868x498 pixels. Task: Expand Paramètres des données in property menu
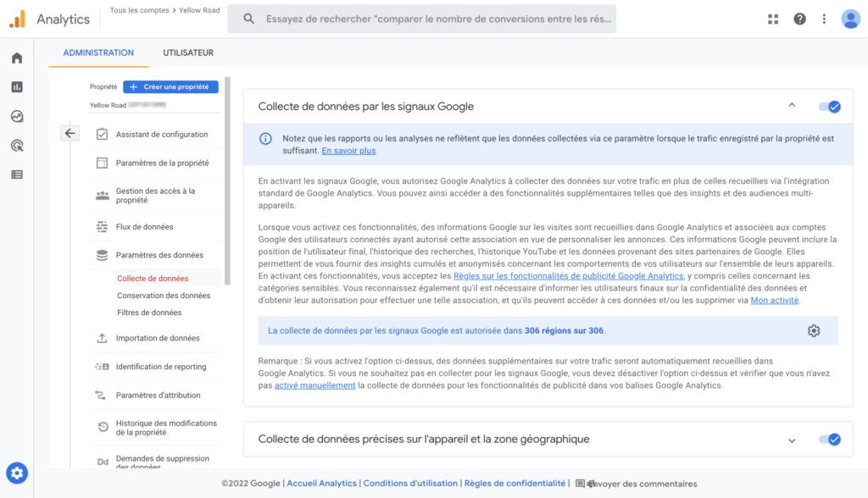pos(159,255)
